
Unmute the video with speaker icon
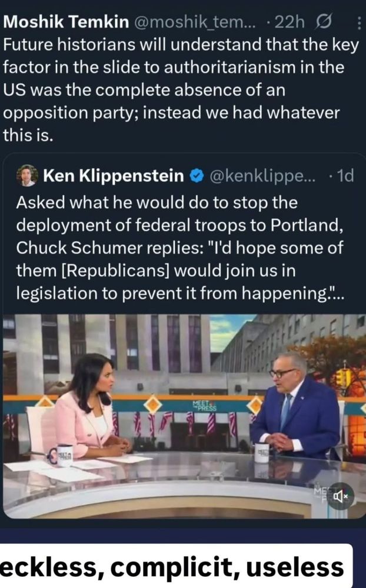pos(341,496)
